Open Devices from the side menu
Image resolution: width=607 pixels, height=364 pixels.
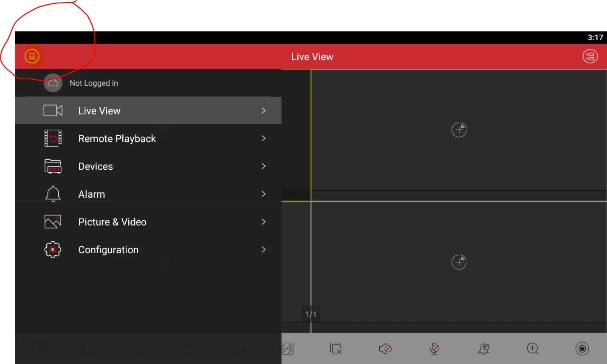(96, 166)
